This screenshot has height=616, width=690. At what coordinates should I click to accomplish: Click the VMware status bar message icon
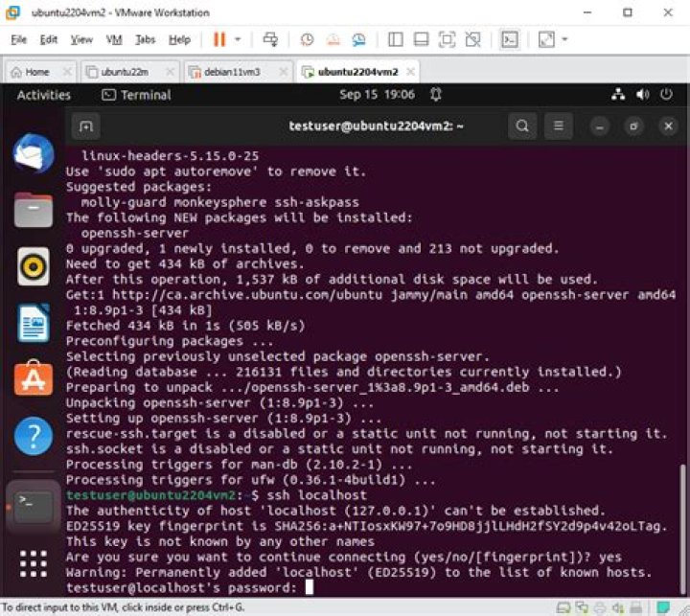(x=663, y=607)
